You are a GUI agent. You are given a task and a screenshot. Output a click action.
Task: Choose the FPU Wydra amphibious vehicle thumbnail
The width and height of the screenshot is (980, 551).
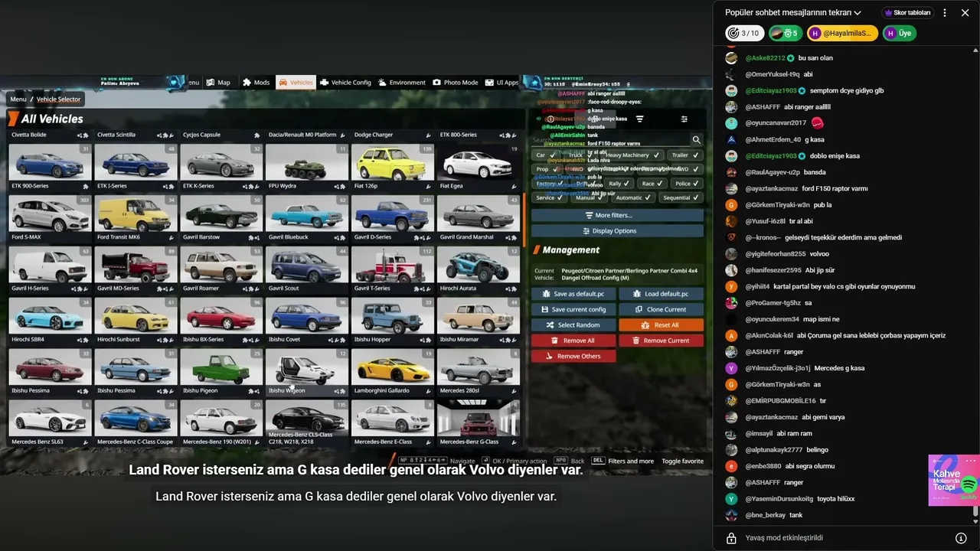[306, 167]
